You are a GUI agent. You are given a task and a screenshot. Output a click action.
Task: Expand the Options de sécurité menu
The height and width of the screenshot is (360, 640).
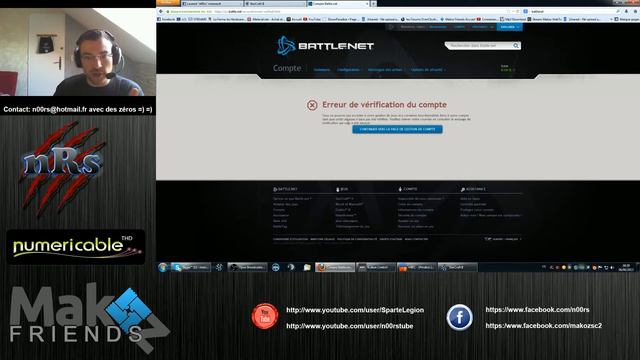428,70
